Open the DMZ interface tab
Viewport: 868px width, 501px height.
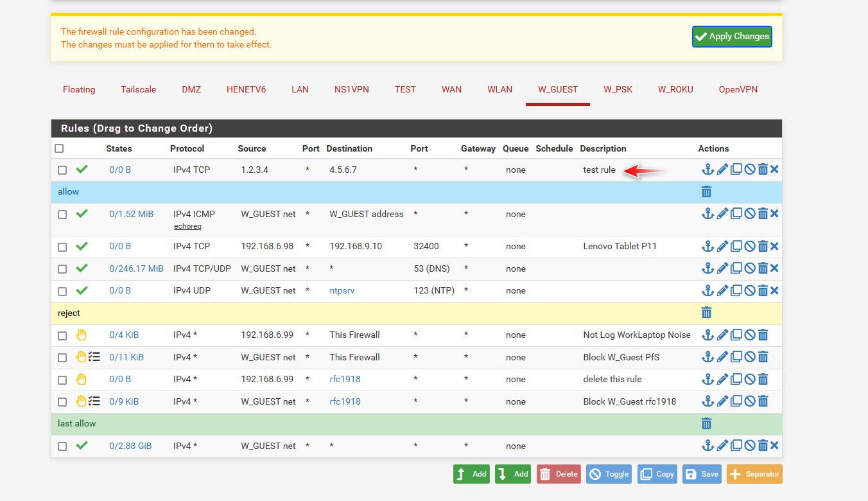pyautogui.click(x=191, y=89)
